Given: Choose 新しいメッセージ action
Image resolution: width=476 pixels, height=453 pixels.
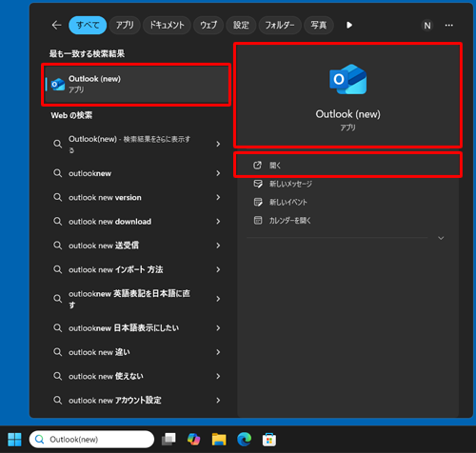Looking at the screenshot, I should pyautogui.click(x=347, y=184).
